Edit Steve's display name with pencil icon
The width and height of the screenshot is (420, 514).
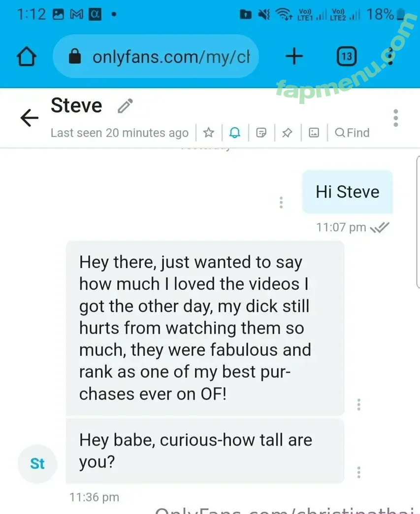pyautogui.click(x=125, y=106)
